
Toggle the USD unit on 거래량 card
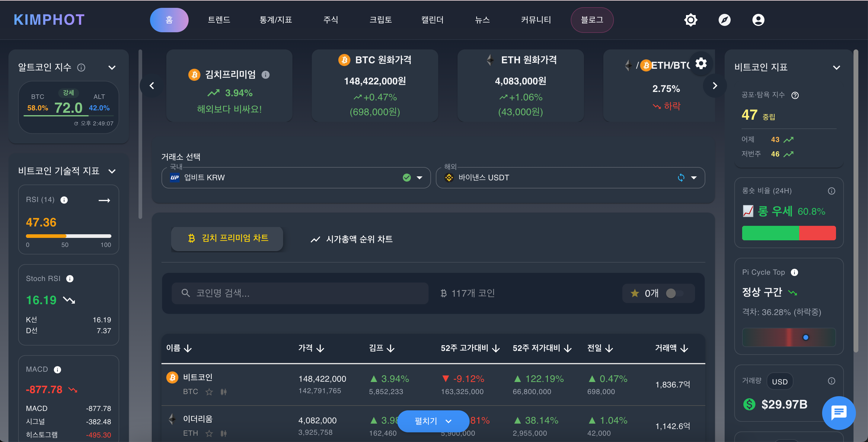pyautogui.click(x=779, y=382)
